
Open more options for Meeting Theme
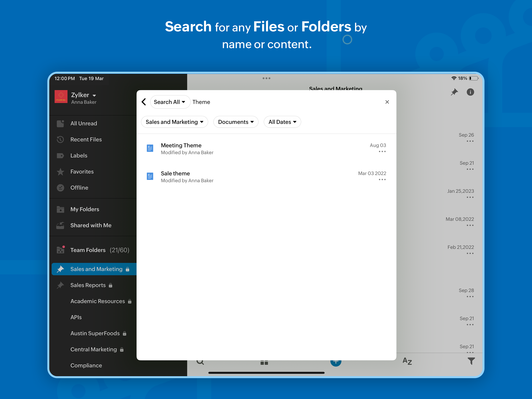382,152
